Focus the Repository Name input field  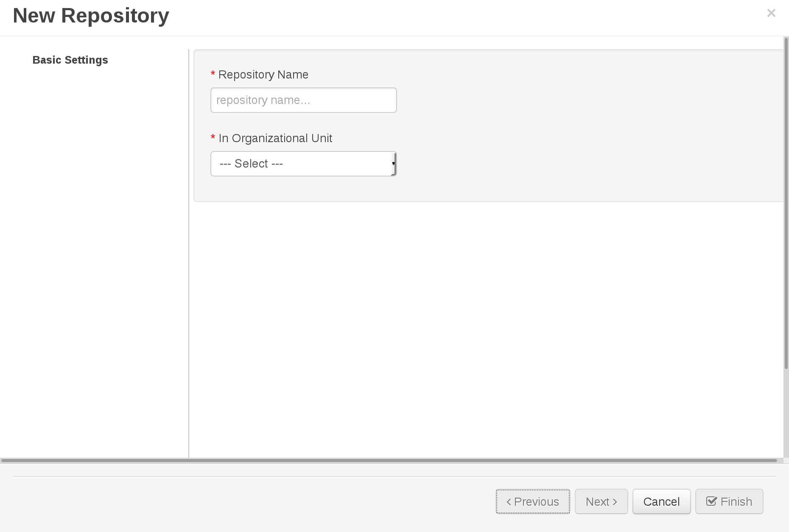coord(304,100)
